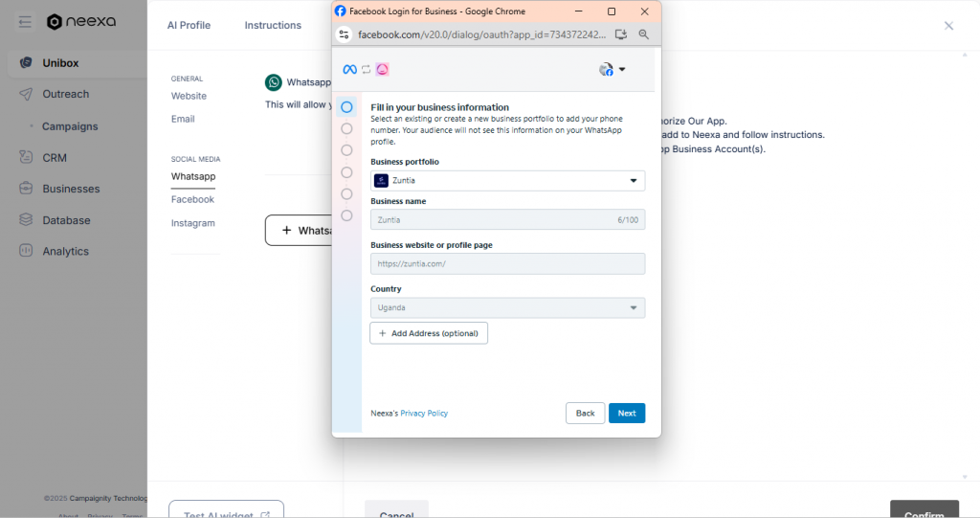Click the panel scrollbar up arrow

coord(965,55)
